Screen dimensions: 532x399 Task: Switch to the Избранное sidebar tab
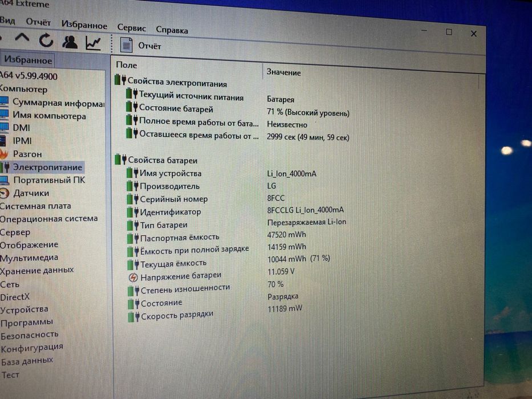click(28, 60)
